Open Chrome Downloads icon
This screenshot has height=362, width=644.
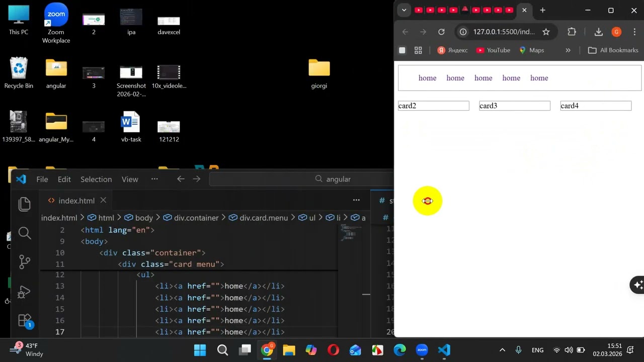(598, 32)
